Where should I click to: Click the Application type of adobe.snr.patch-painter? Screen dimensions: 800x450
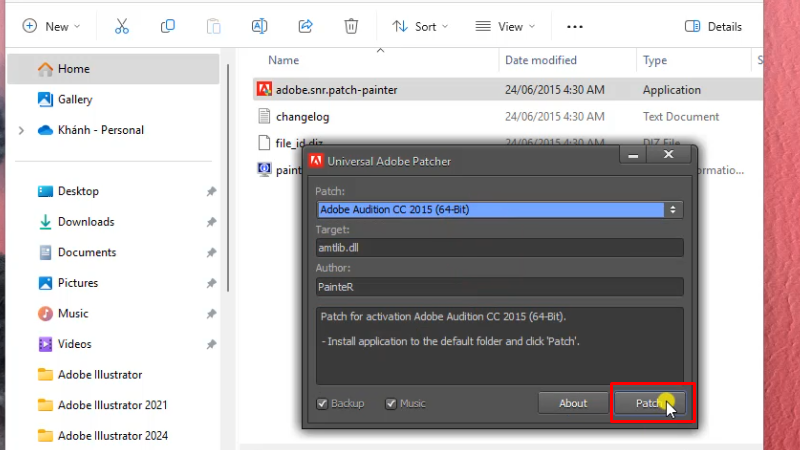(x=671, y=90)
